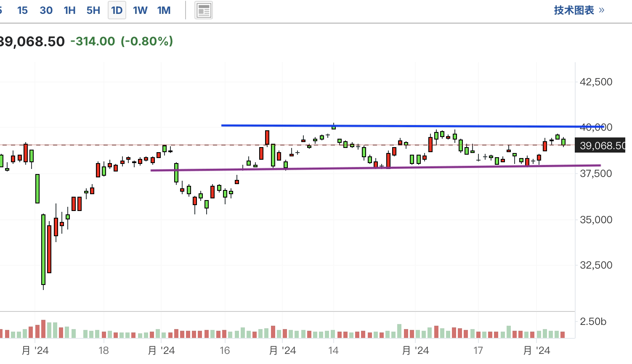
Task: Open the 技术图表 link
Action: point(579,10)
